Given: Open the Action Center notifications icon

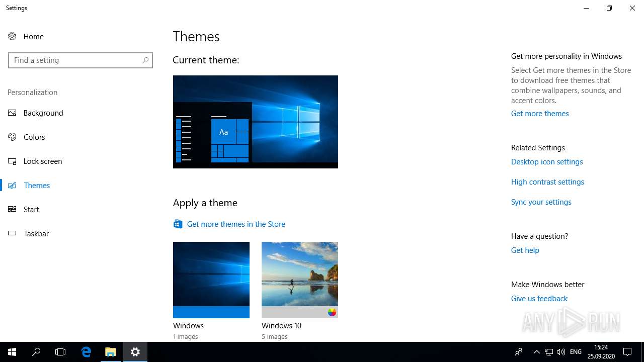Looking at the screenshot, I should [627, 352].
